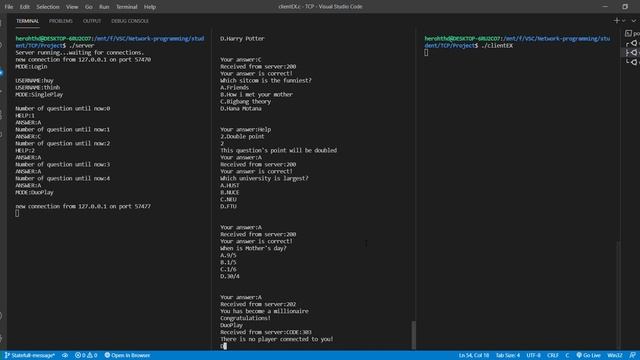Switch to the PROBLEMS tab

(61, 21)
